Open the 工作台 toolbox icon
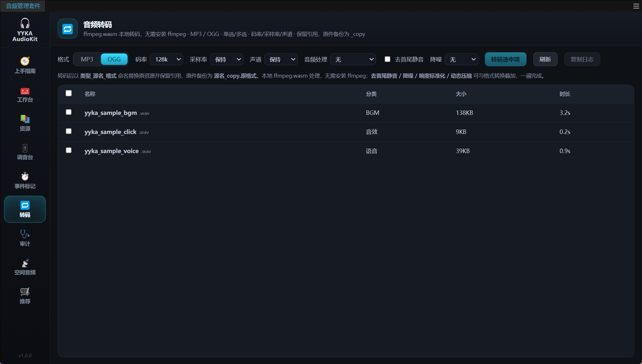 [x=25, y=91]
